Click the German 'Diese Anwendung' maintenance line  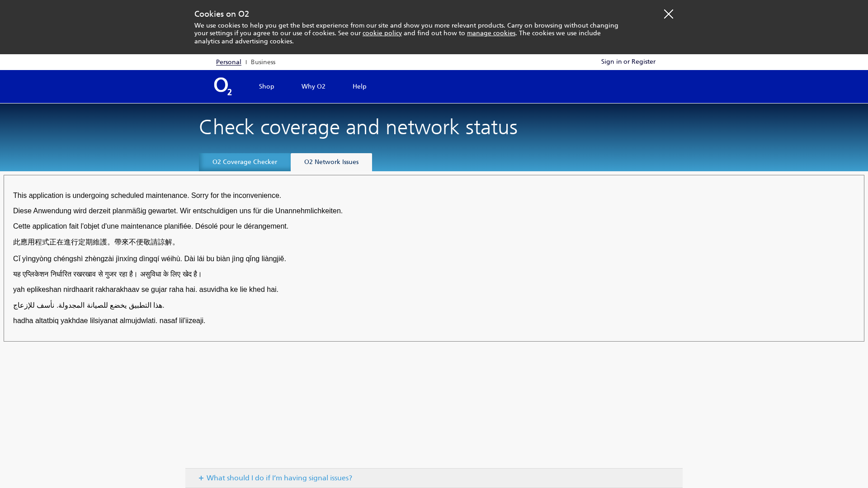tap(178, 211)
